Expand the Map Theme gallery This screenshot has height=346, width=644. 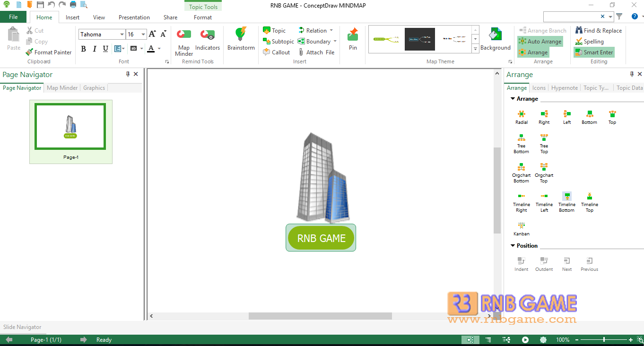click(x=475, y=49)
